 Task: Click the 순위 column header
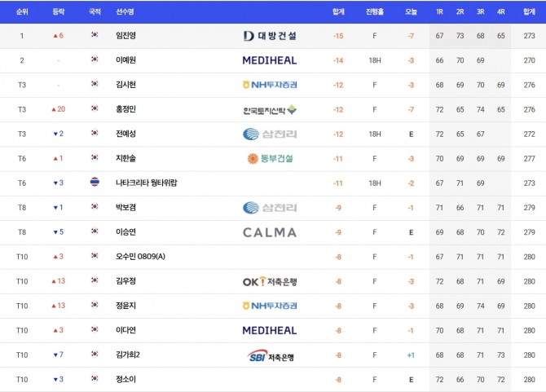pyautogui.click(x=22, y=12)
